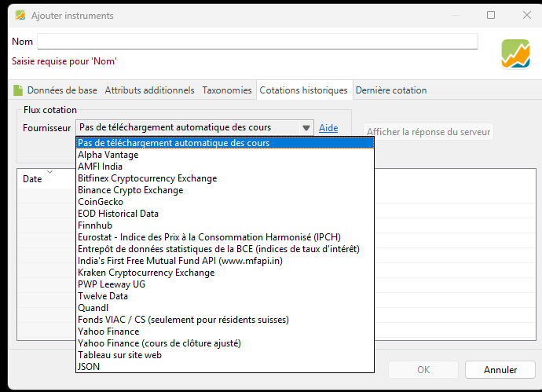Image resolution: width=542 pixels, height=392 pixels.
Task: Select Yahoo Finance cours de clôture ajusté
Action: point(225,343)
